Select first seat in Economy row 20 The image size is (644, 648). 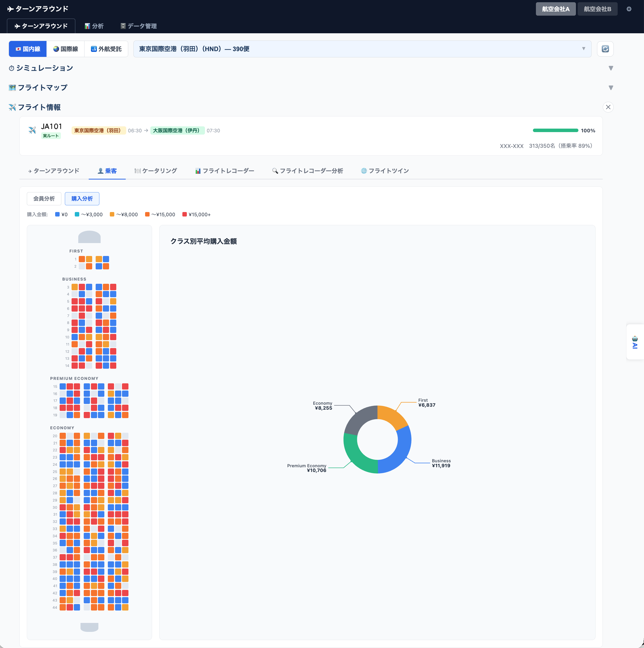(63, 436)
